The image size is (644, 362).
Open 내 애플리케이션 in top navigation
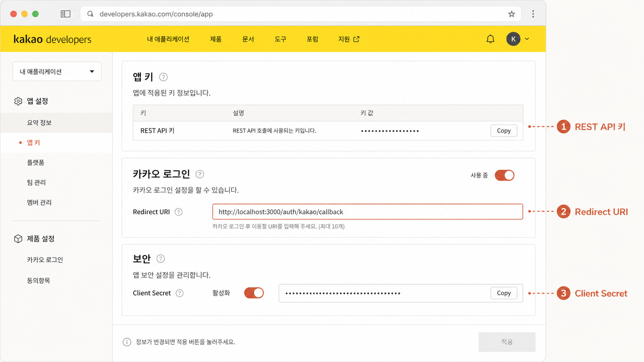click(168, 39)
